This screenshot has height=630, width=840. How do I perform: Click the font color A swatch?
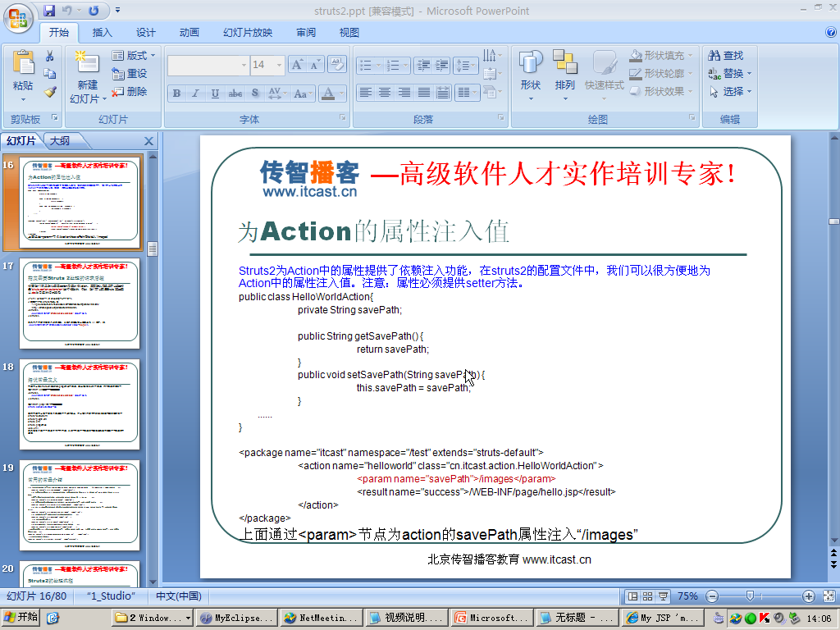point(328,94)
